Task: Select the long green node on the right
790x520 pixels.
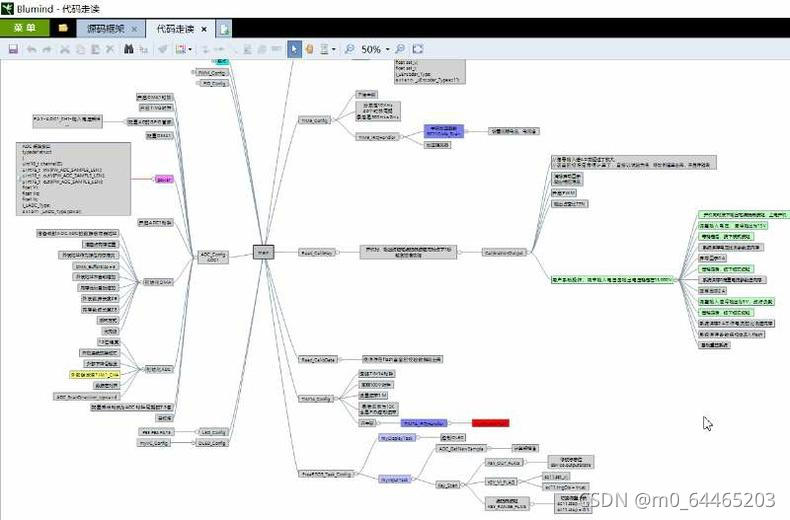Action: pyautogui.click(x=613, y=279)
